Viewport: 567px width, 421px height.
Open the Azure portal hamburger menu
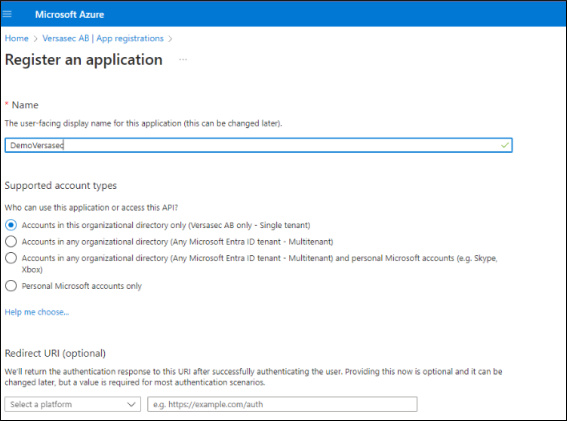[7, 14]
